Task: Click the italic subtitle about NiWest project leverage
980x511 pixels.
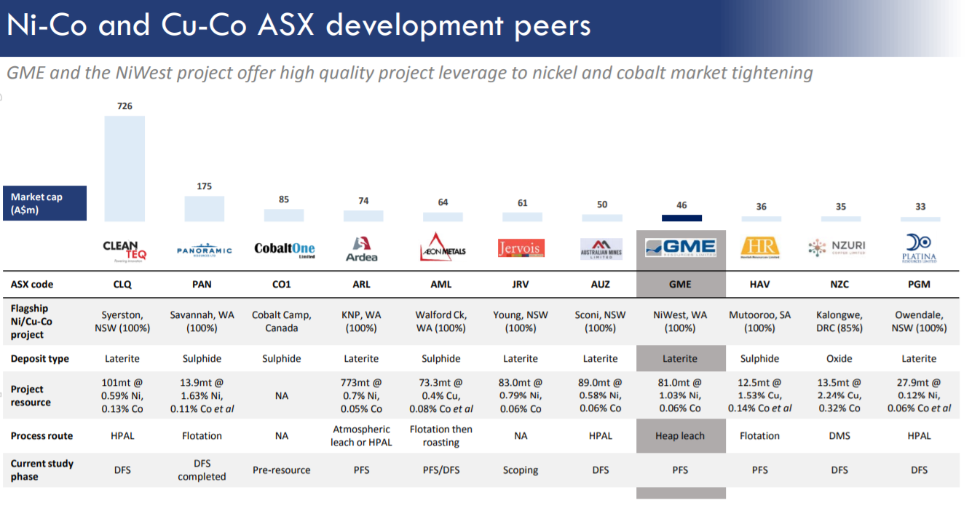Action: [x=409, y=73]
